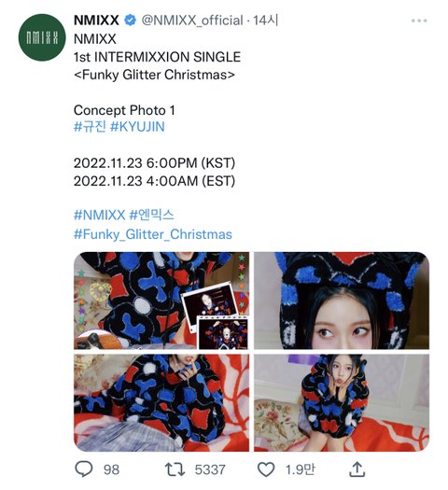
Task: Click the 5337 retweet count
Action: pyautogui.click(x=210, y=469)
